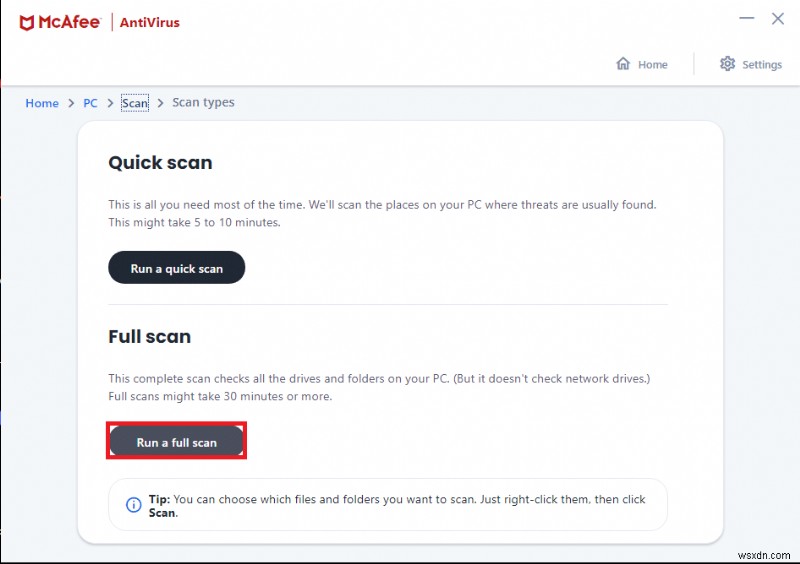This screenshot has width=800, height=564.
Task: Open Home via the house icon
Action: 623,64
